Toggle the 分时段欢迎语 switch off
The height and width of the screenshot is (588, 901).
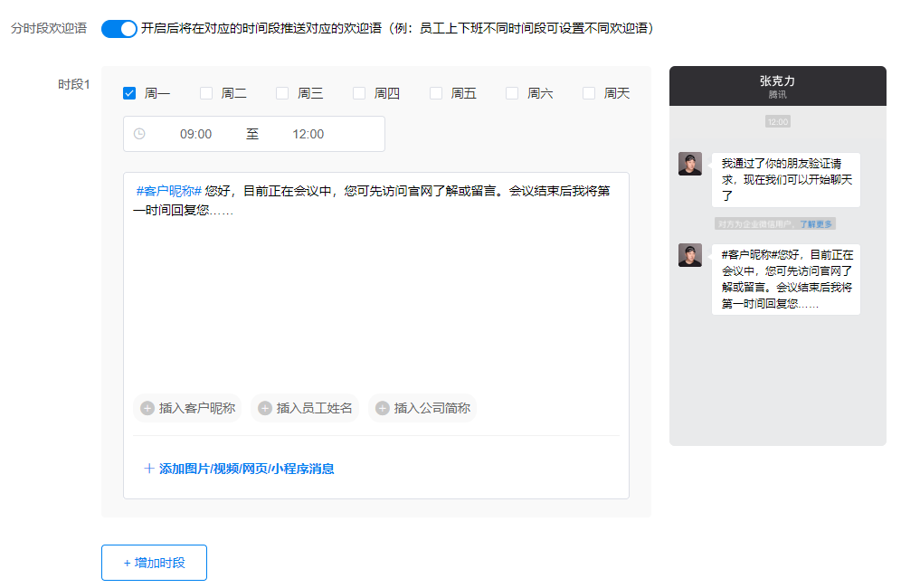[x=119, y=29]
